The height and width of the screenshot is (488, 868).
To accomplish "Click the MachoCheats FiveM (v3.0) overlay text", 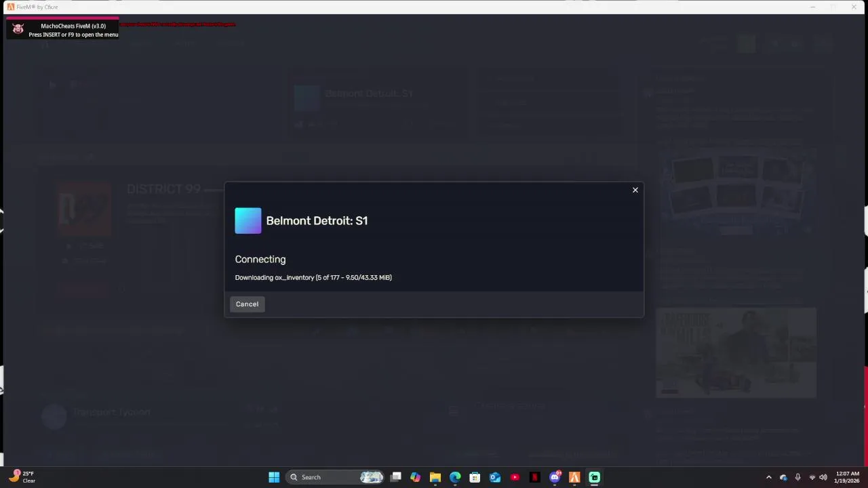I will coord(73,26).
